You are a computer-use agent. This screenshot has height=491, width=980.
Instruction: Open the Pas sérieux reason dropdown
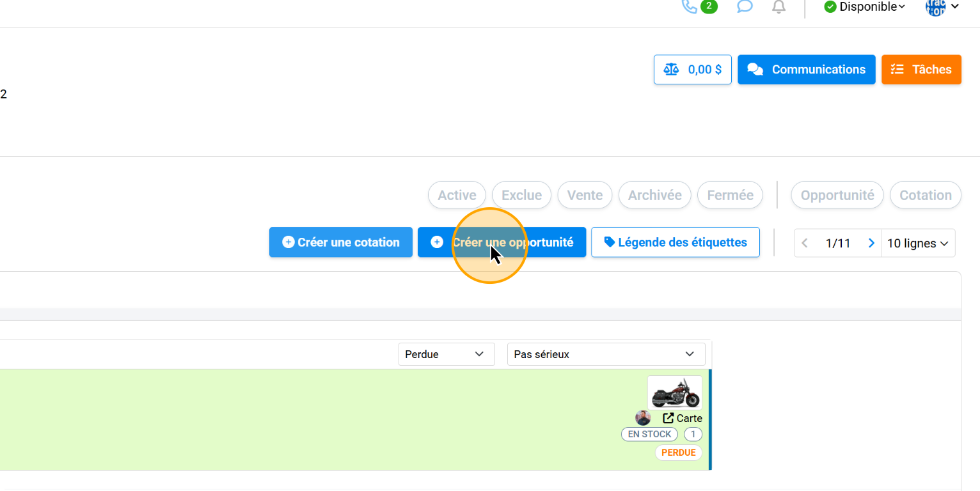pos(605,354)
